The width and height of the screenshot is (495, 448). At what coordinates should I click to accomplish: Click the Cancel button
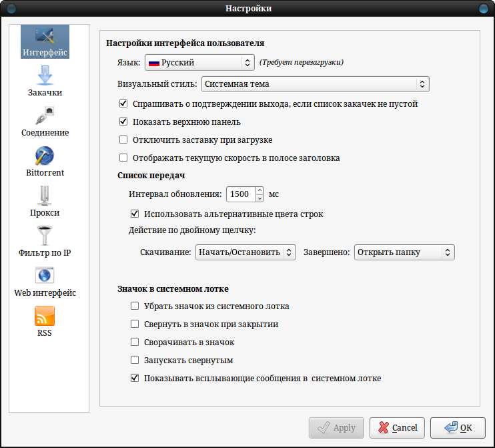(x=397, y=428)
